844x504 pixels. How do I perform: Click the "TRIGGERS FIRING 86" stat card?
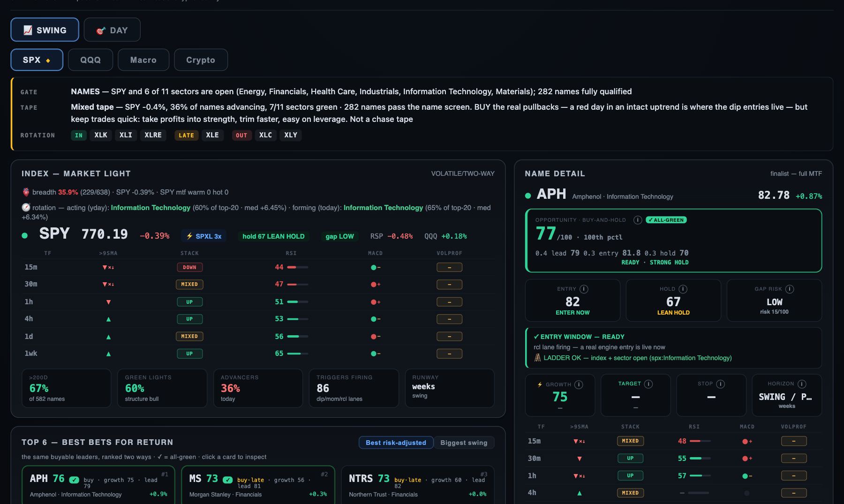pyautogui.click(x=354, y=388)
